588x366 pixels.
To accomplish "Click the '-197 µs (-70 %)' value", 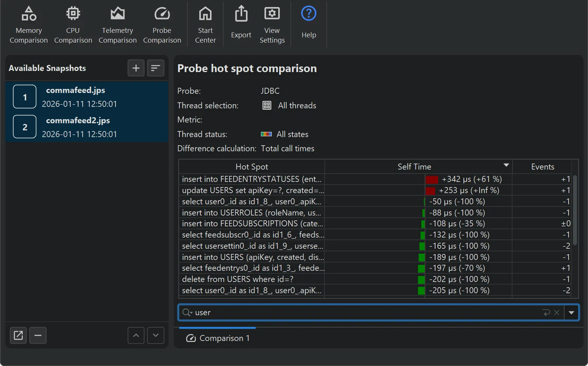I will point(457,268).
